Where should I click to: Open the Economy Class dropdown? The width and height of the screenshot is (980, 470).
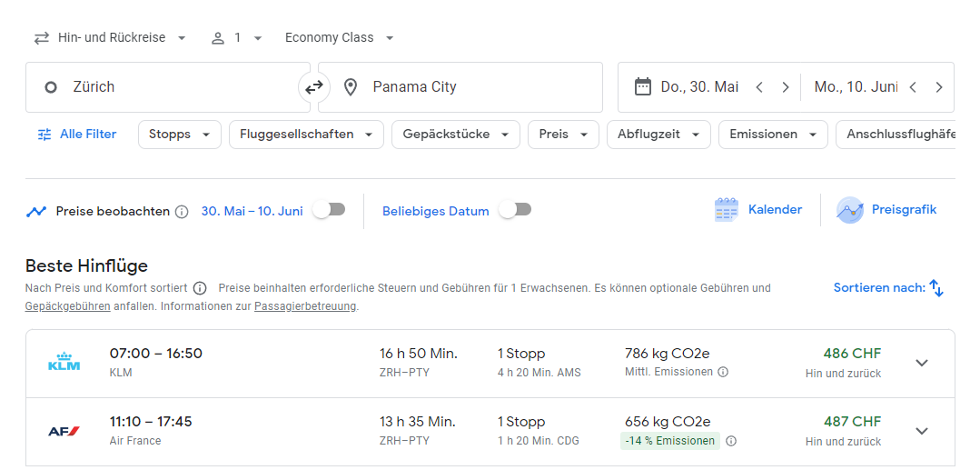(x=340, y=38)
